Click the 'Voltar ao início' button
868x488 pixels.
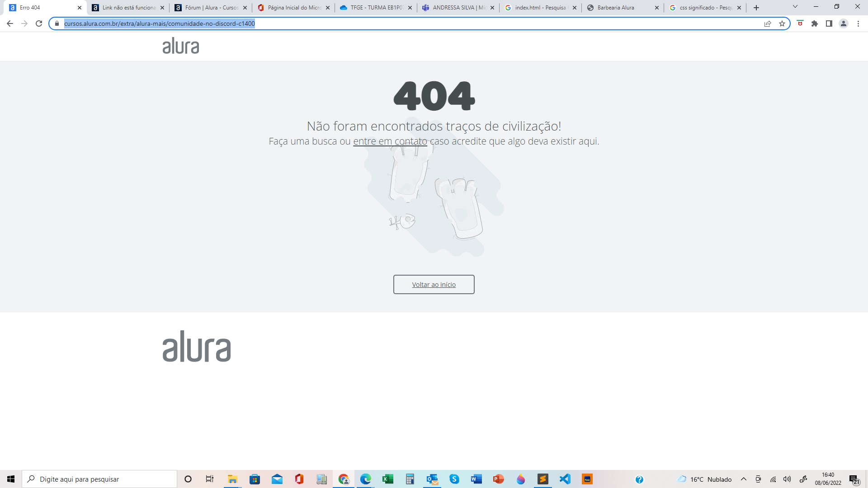[x=434, y=284]
